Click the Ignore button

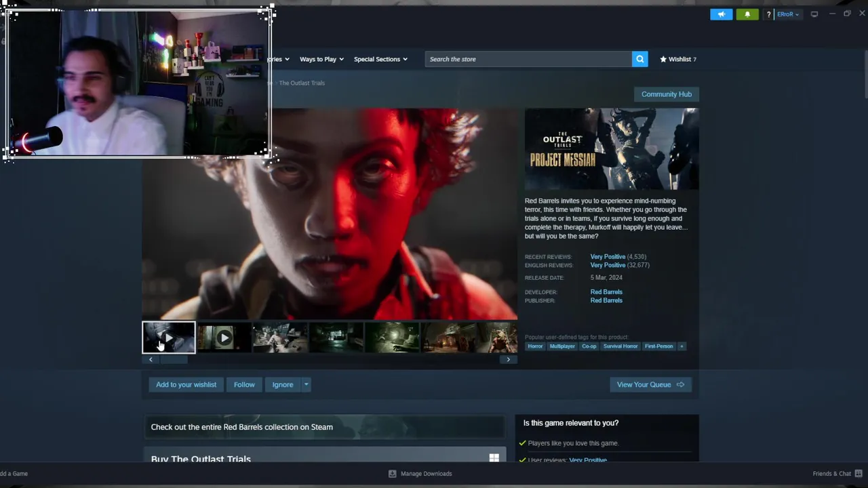(283, 384)
